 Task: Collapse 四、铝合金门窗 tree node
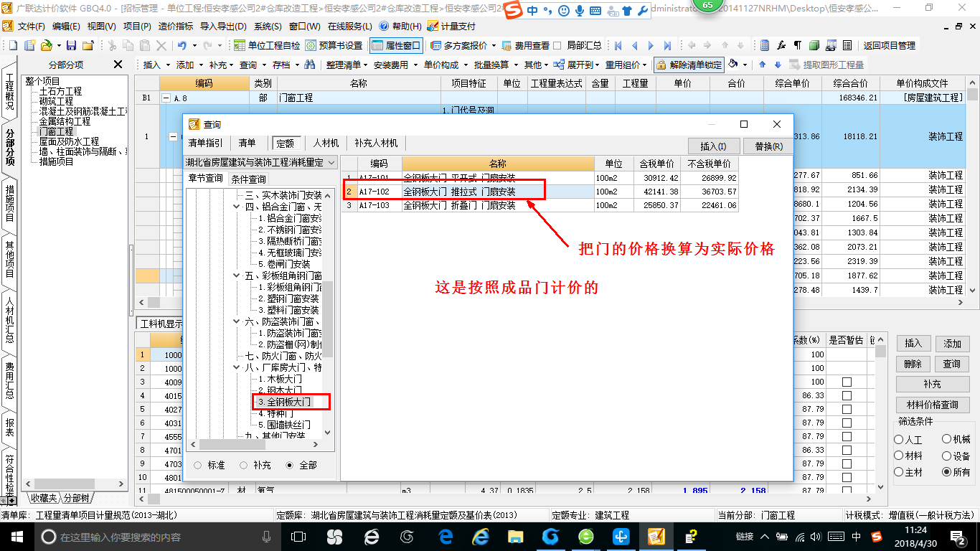pos(238,207)
